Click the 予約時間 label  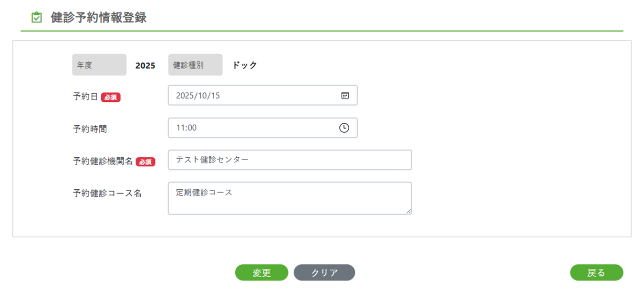click(90, 129)
